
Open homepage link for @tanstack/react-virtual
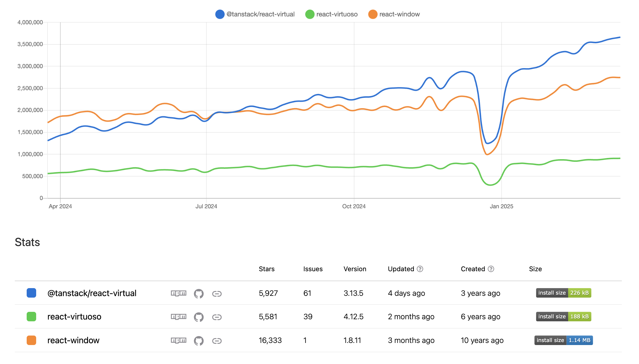pos(217,294)
